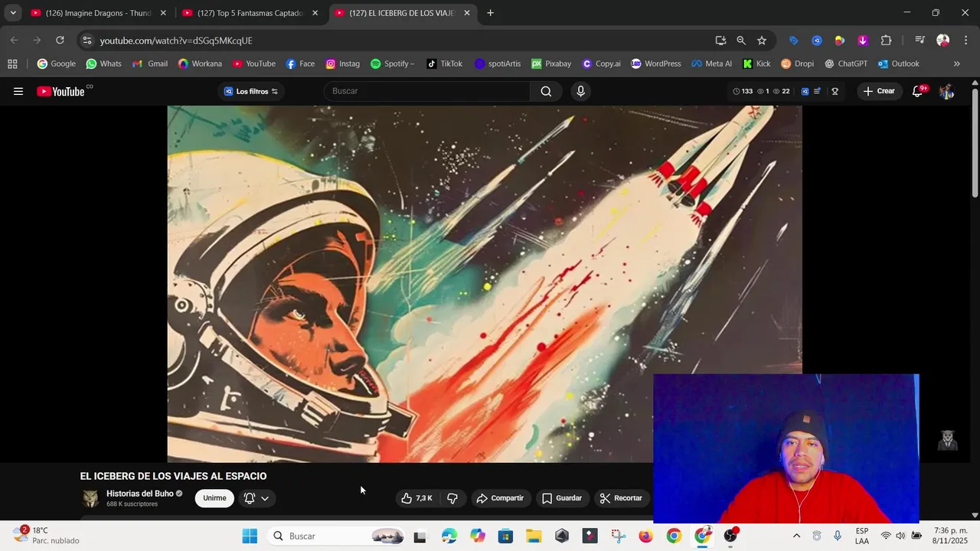Open the Outlook bookmark

pyautogui.click(x=899, y=64)
